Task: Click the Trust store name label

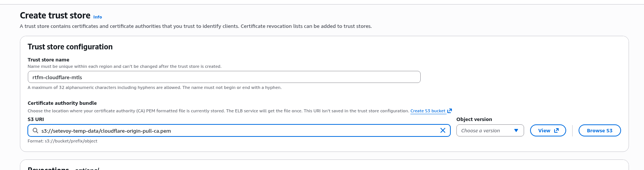Action: (x=48, y=60)
